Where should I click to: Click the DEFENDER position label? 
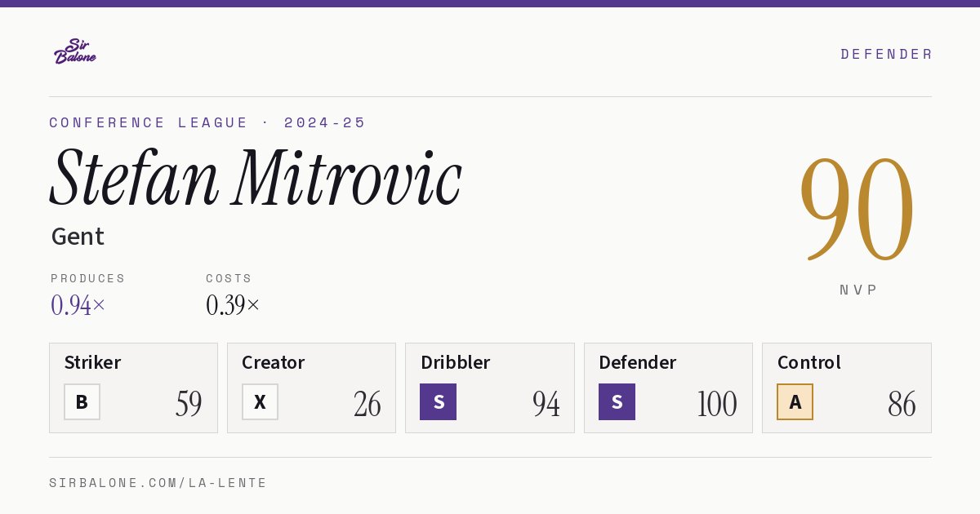point(886,54)
